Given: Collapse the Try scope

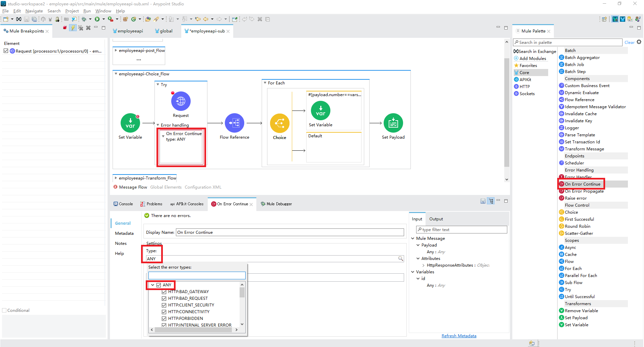Looking at the screenshot, I should tap(158, 85).
